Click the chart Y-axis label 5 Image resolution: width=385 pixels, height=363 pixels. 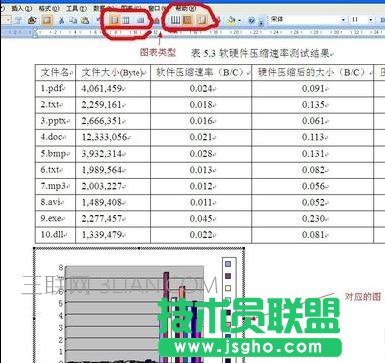(61, 303)
